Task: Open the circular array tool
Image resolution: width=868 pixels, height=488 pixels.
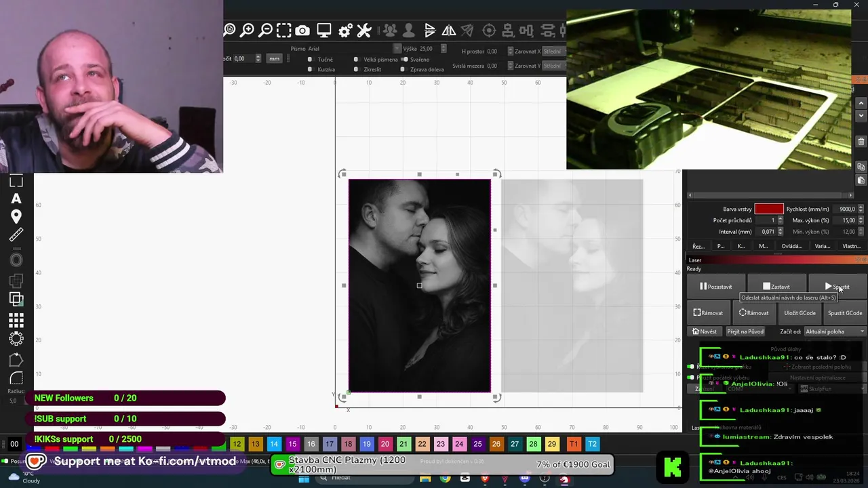Action: [16, 339]
